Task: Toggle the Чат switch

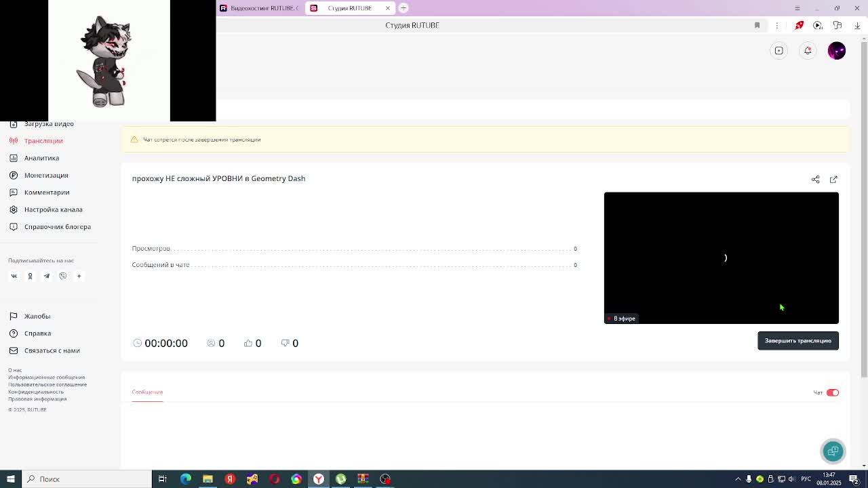Action: (x=833, y=392)
